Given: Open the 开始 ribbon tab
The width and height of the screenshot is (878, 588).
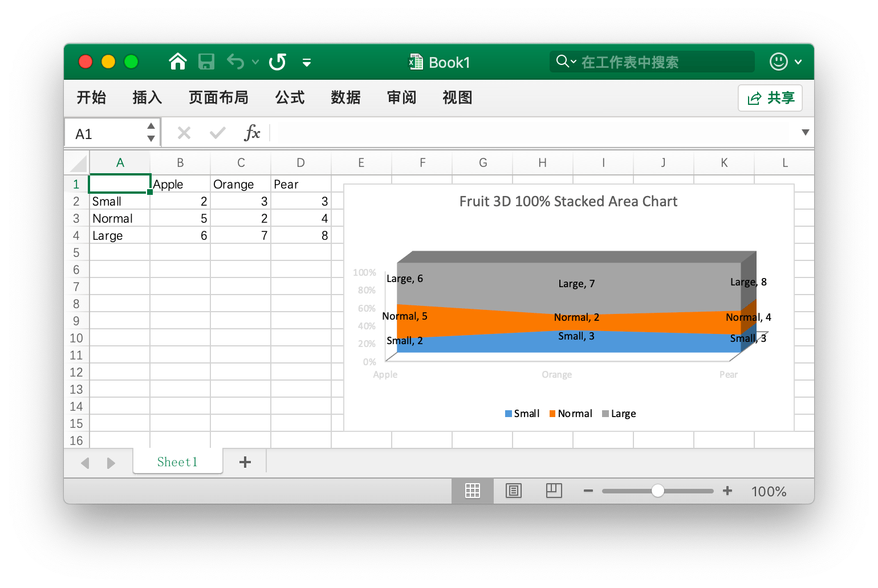Looking at the screenshot, I should 91,97.
